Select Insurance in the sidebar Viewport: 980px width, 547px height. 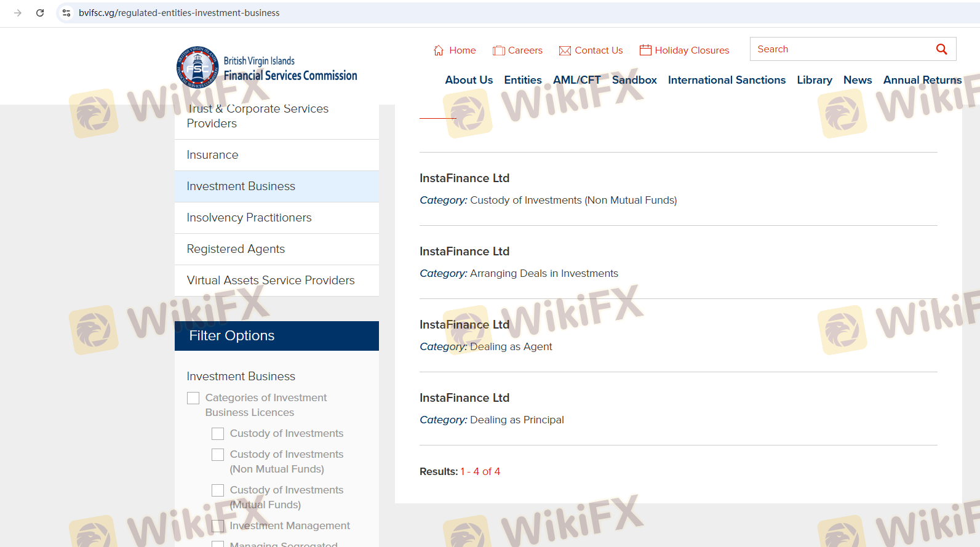coord(277,155)
